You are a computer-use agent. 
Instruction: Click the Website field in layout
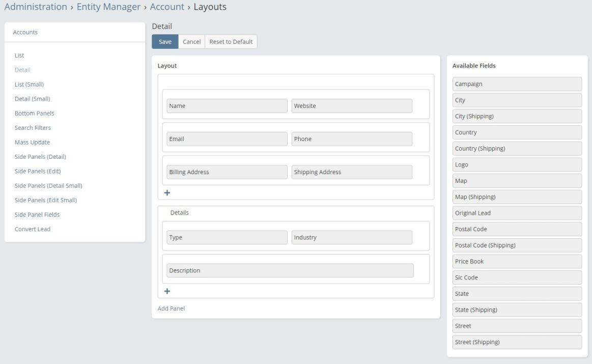352,106
